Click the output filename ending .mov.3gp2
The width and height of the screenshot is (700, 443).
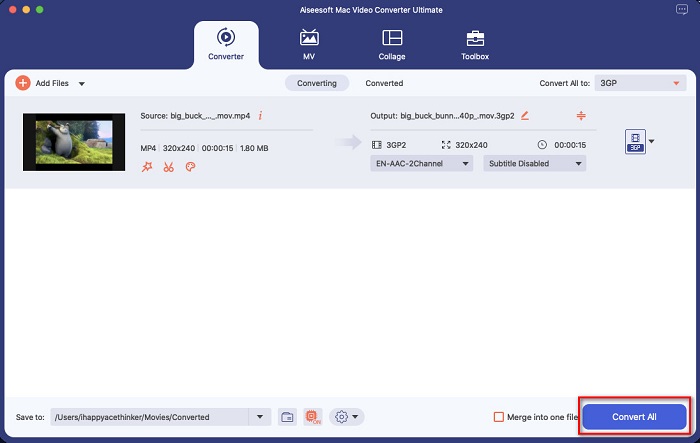[457, 116]
